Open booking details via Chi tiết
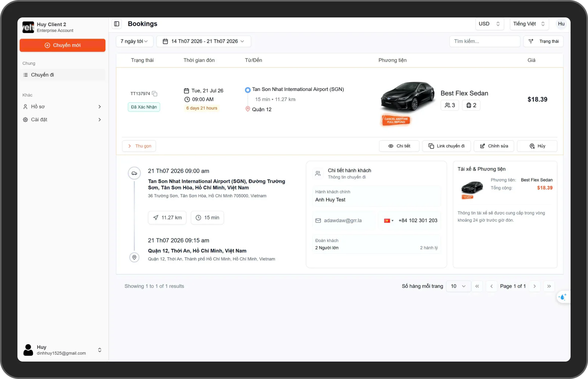This screenshot has height=379, width=588. [399, 146]
